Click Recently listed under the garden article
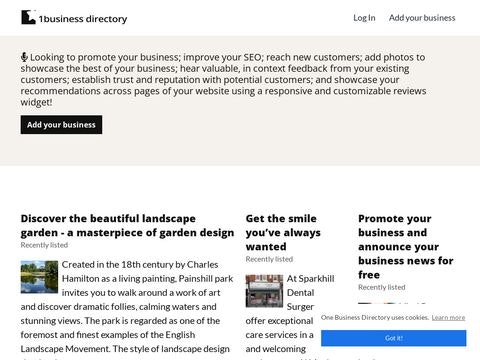480x360 pixels. tap(44, 245)
